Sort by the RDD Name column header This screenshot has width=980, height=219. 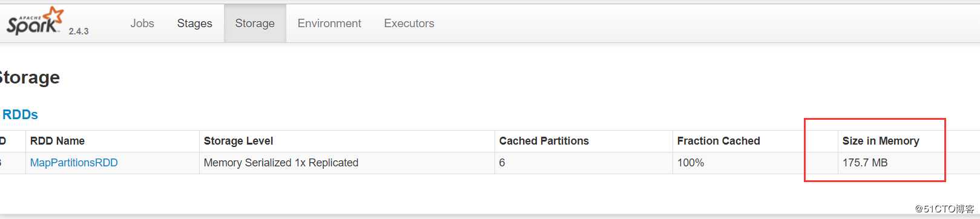[x=58, y=141]
